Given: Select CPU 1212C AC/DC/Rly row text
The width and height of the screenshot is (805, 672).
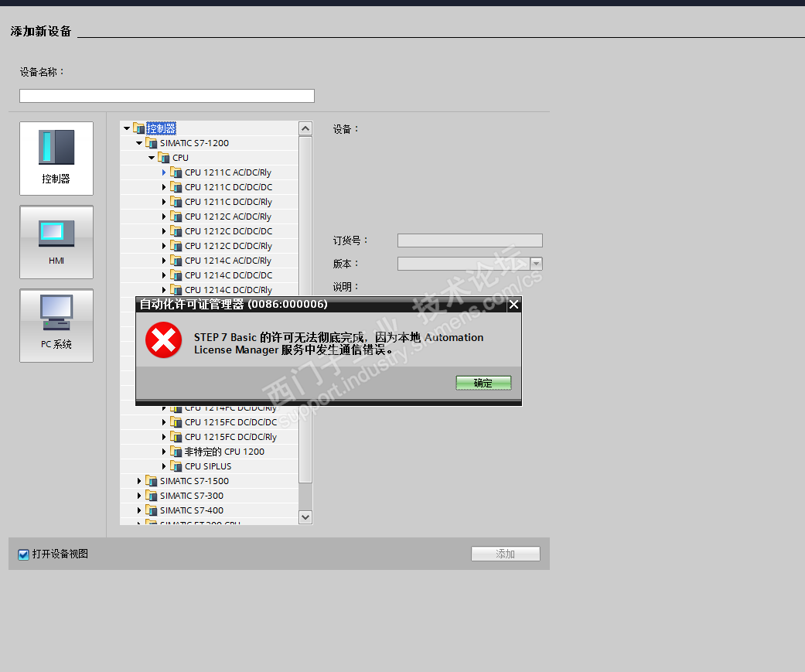Looking at the screenshot, I should (x=228, y=217).
